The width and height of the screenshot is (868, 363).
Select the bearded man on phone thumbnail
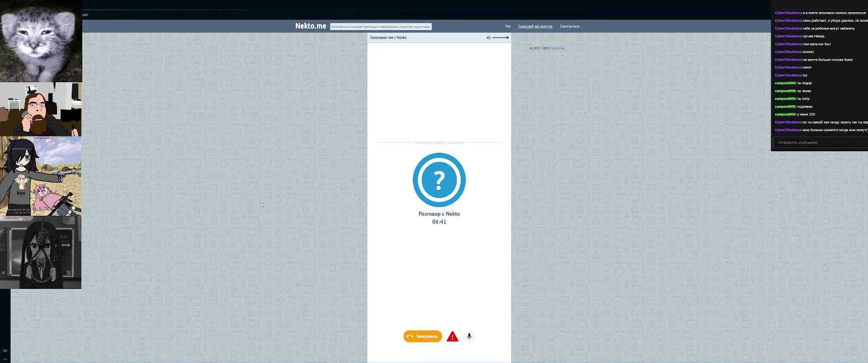[41, 109]
